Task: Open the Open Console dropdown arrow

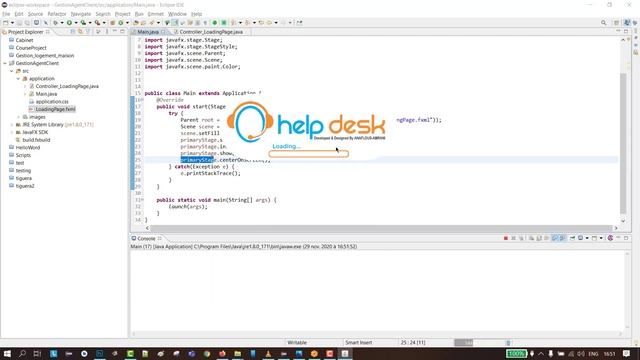Action: pos(601,238)
